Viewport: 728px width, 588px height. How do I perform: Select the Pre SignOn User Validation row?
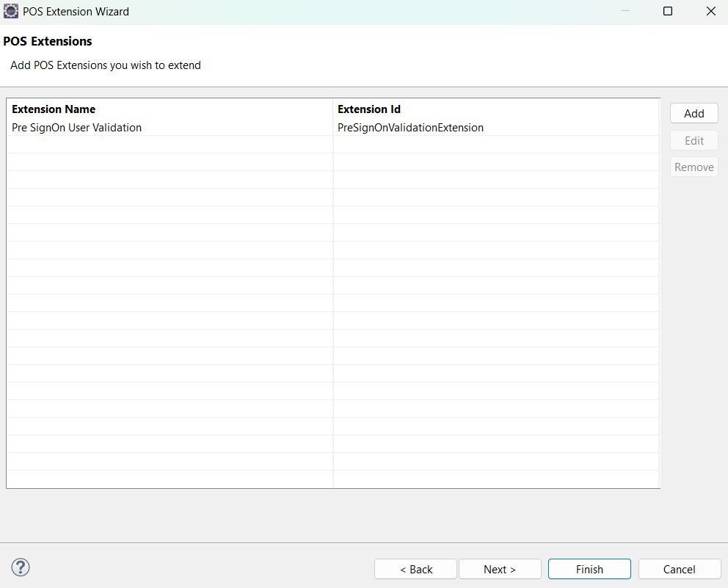pos(77,128)
